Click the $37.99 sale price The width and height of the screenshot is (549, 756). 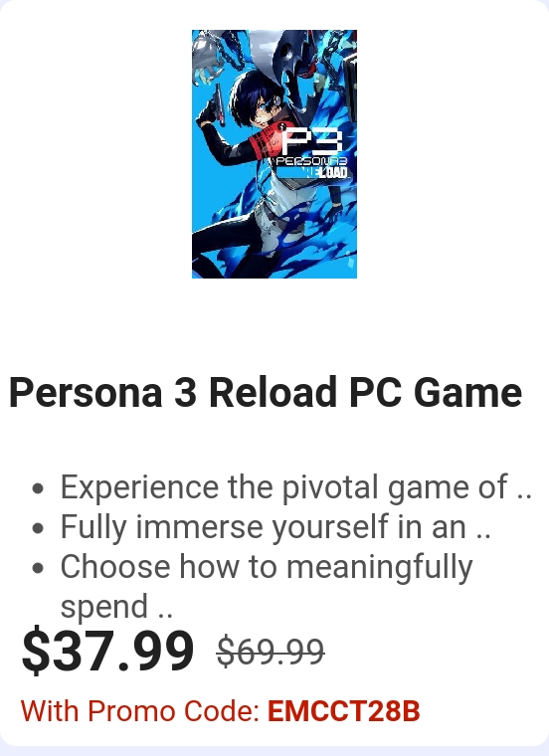pyautogui.click(x=107, y=652)
